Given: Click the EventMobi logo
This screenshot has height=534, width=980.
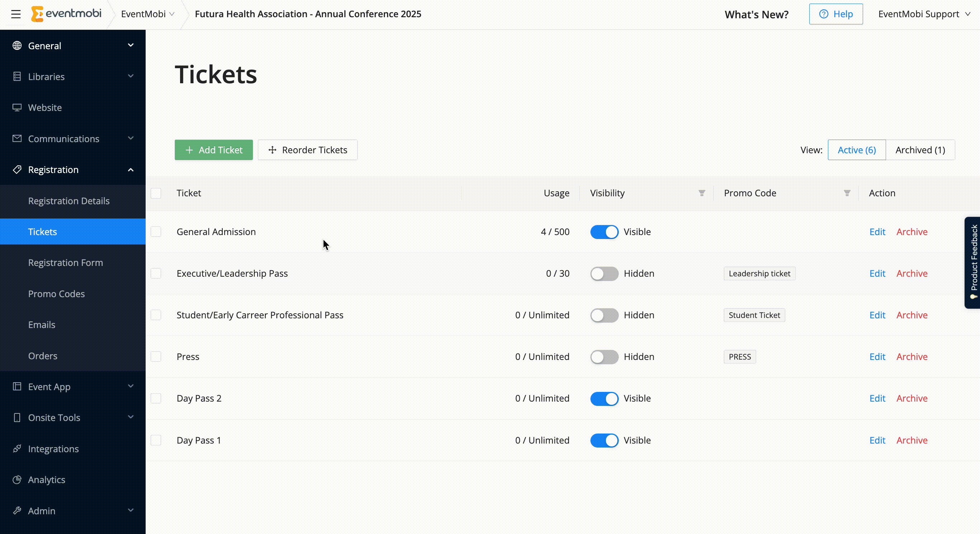Looking at the screenshot, I should 66,14.
